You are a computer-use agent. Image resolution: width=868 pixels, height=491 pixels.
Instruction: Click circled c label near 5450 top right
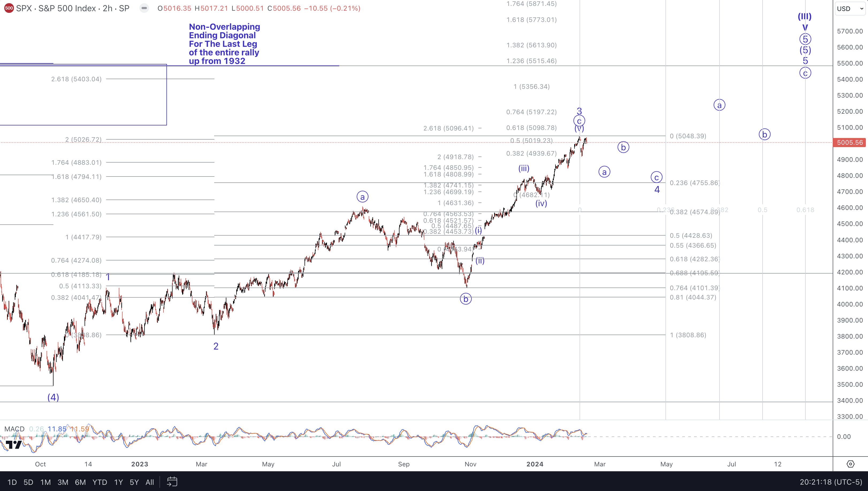(805, 73)
